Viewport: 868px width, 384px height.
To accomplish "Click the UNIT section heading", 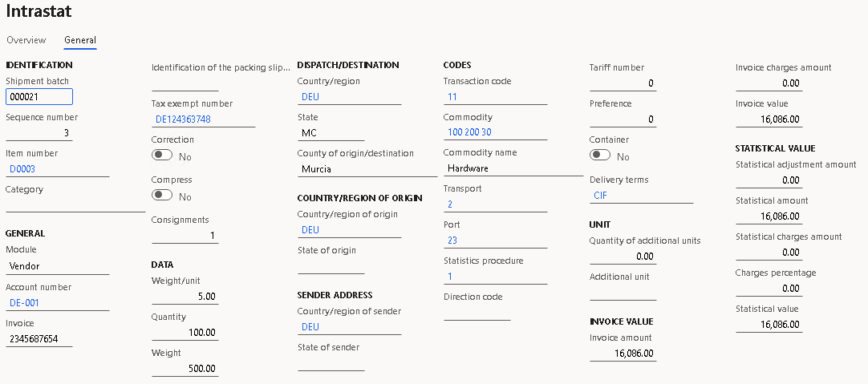I will (600, 224).
